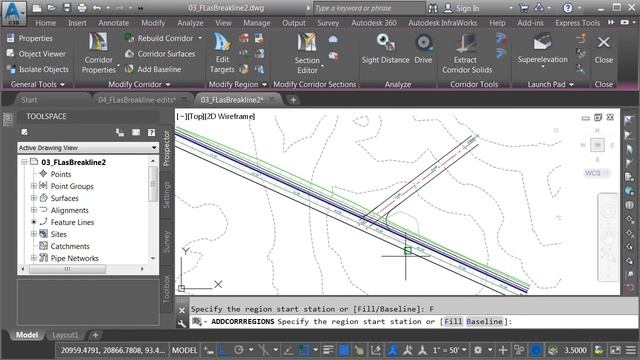Image resolution: width=640 pixels, height=360 pixels.
Task: Open the Superelevation tool
Action: click(x=542, y=50)
